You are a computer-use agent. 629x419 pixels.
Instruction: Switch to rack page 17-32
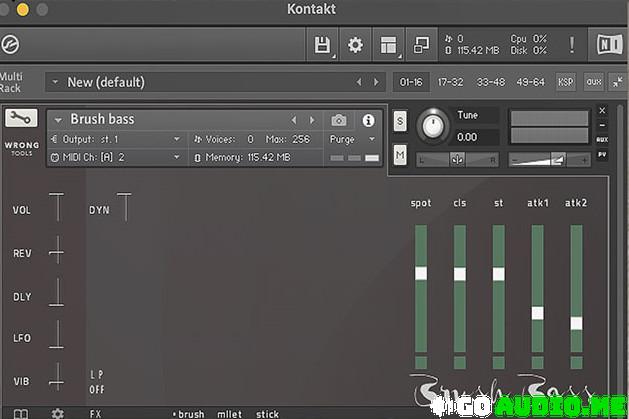(450, 82)
